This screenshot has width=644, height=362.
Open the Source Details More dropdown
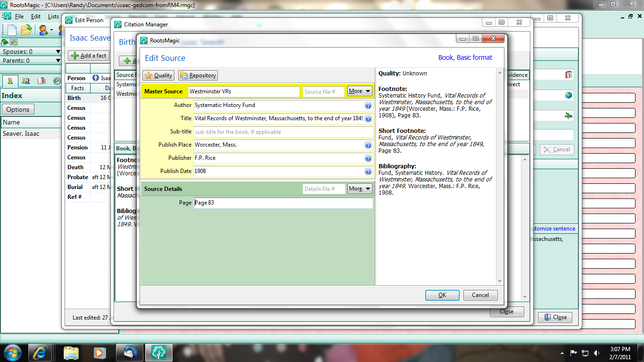coord(360,189)
